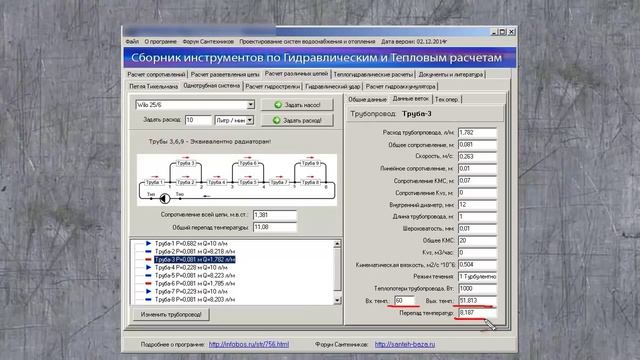Screen dimensions: 640x360
Task: Click the Общее КМС field showing 20
Action: (x=477, y=241)
